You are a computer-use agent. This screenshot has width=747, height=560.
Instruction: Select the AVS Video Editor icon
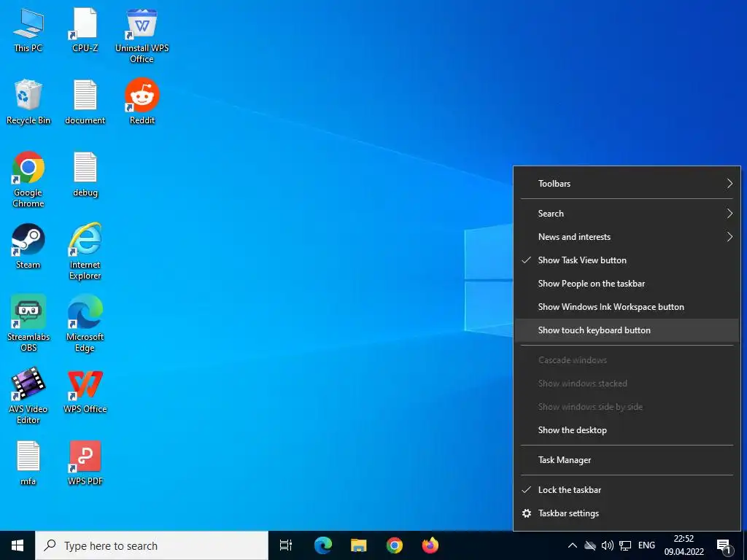pos(28,396)
